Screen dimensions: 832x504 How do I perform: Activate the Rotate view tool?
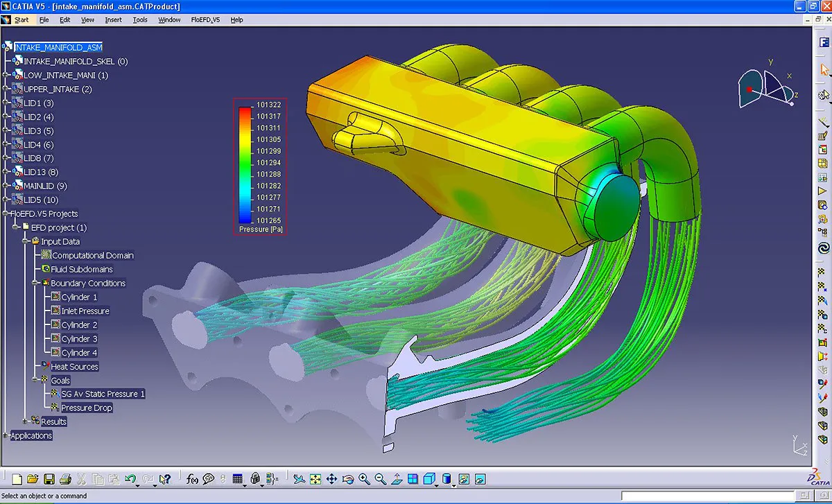347,478
